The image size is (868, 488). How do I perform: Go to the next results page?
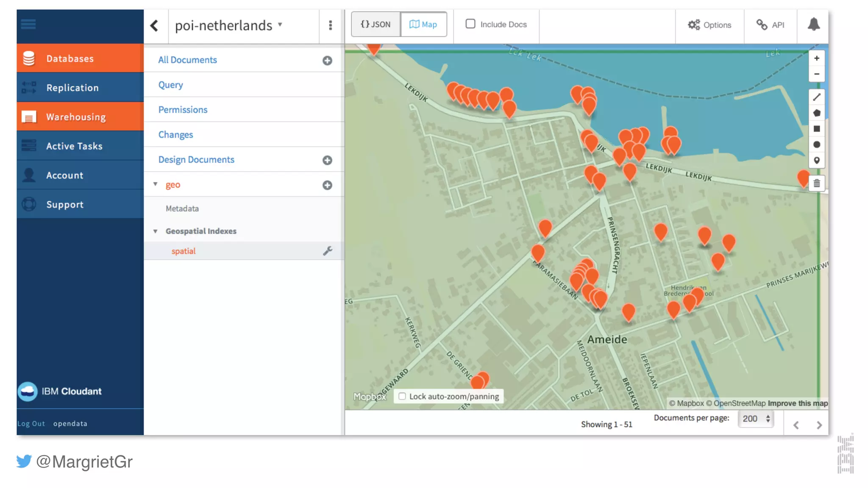click(819, 425)
